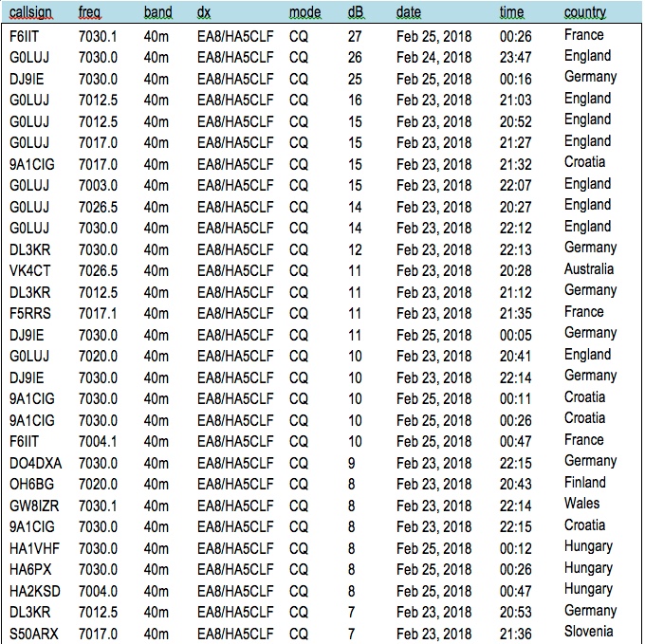Select the time column header
Viewport: 645px width, 644px height.
(x=511, y=12)
